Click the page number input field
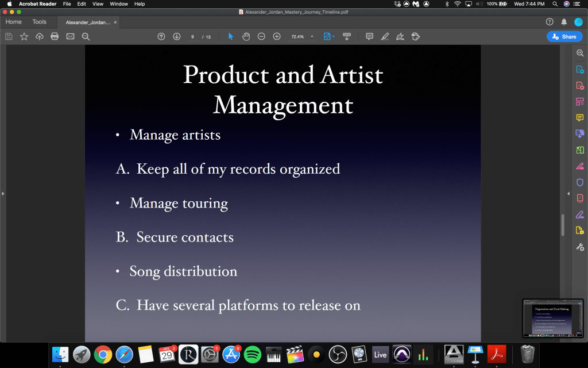The image size is (588, 368). [193, 36]
